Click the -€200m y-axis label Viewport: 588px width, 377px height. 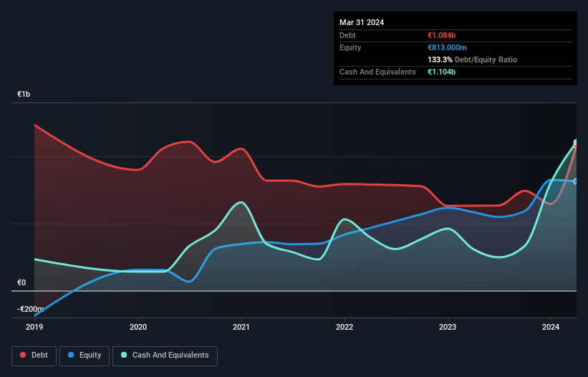(x=30, y=309)
